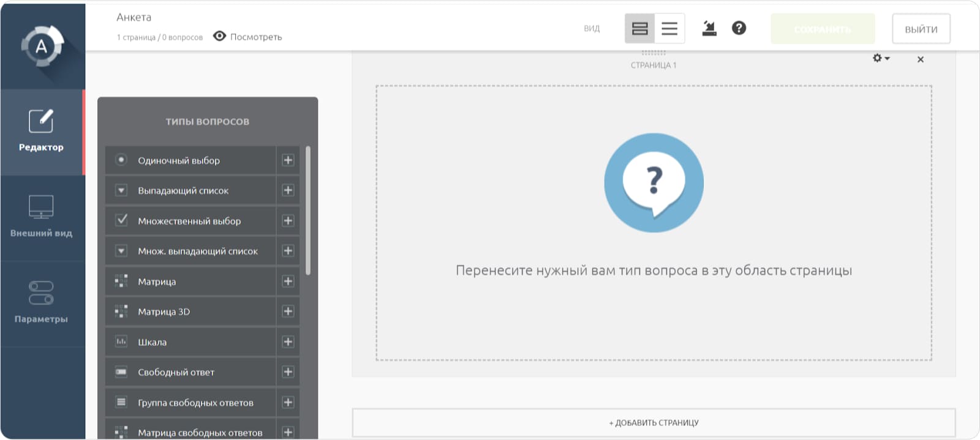
Task: Click the Выпадающий список arrow icon
Action: [121, 190]
